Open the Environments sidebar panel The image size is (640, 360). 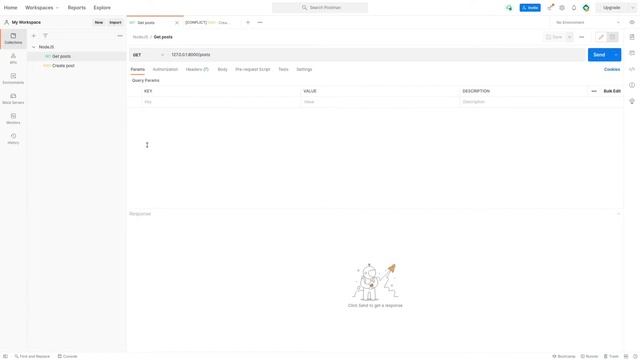click(x=13, y=79)
